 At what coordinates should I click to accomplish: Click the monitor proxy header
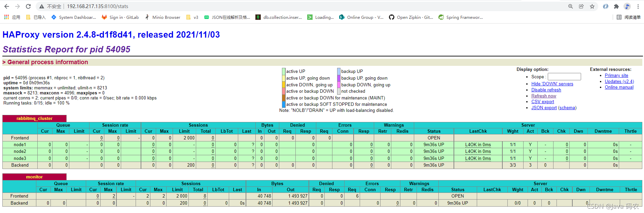[x=34, y=177]
